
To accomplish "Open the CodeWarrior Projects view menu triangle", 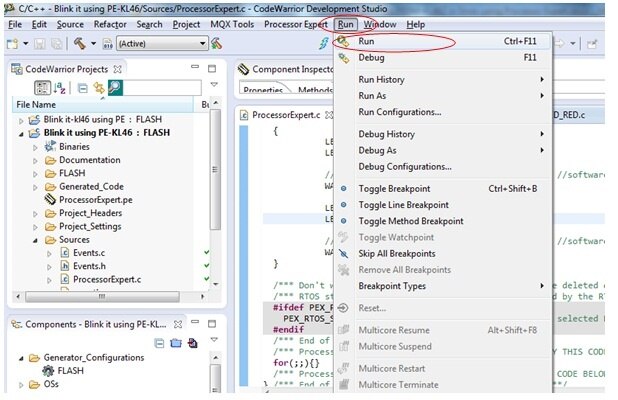I will click(x=214, y=84).
